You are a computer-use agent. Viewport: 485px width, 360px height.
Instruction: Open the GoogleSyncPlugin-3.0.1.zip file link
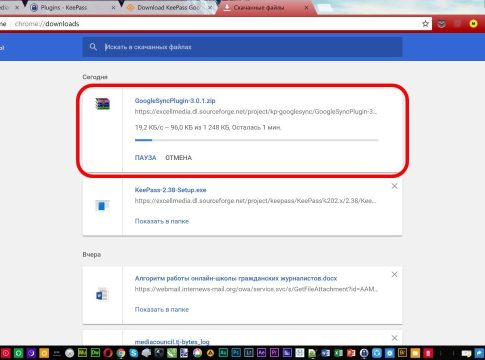coord(175,100)
